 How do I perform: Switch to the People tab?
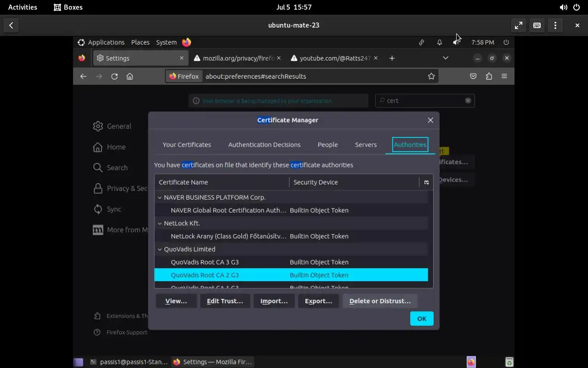tap(328, 144)
